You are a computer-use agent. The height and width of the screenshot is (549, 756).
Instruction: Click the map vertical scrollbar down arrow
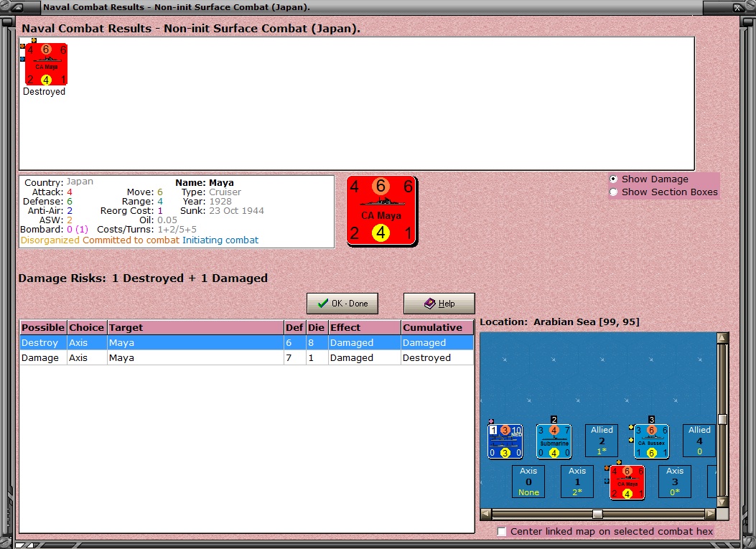[722, 502]
